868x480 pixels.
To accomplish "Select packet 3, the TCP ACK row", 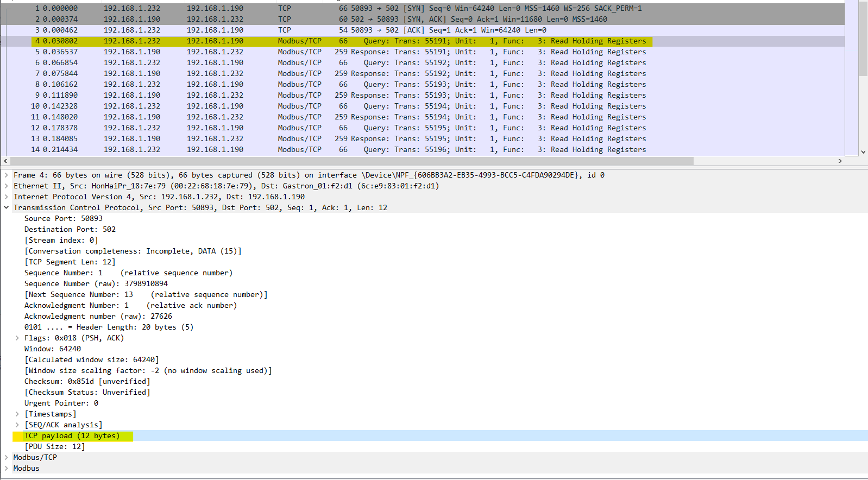I will 423,30.
